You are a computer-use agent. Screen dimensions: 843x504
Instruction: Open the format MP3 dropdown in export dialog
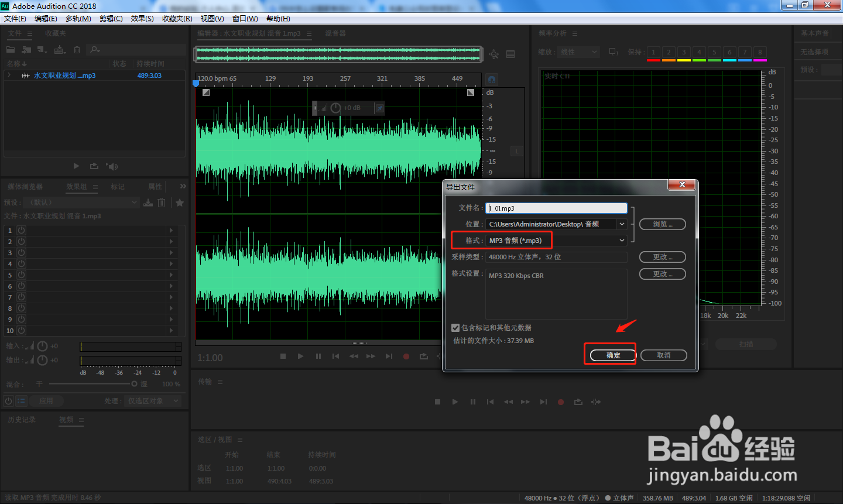coord(556,241)
